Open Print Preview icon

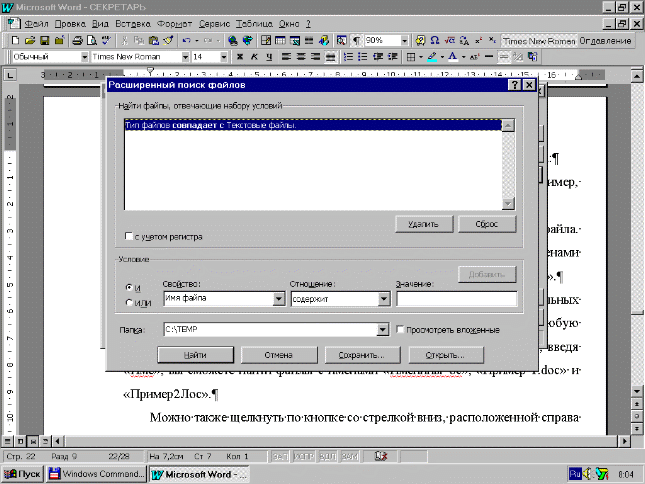click(x=92, y=40)
